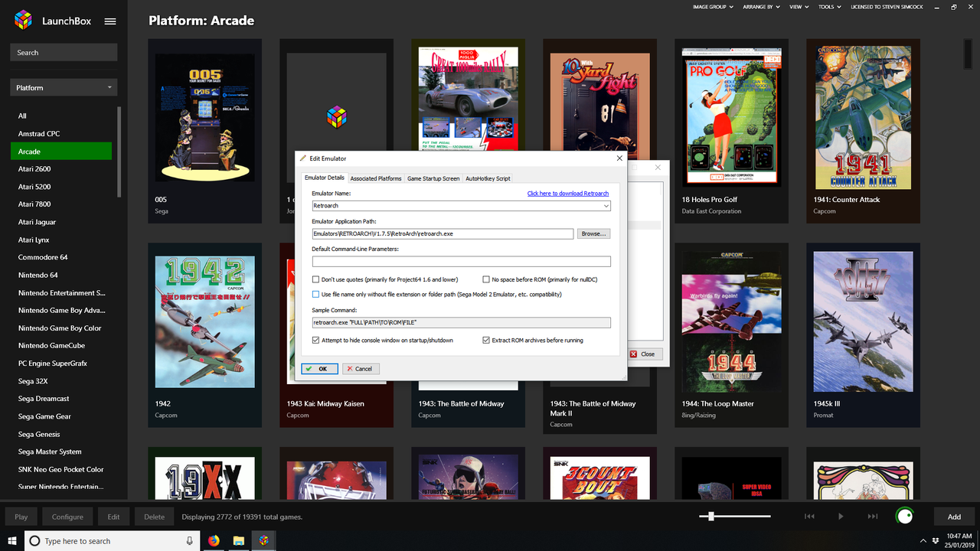The image size is (980, 551).
Task: Switch to Associated Platforms tab
Action: pos(376,178)
